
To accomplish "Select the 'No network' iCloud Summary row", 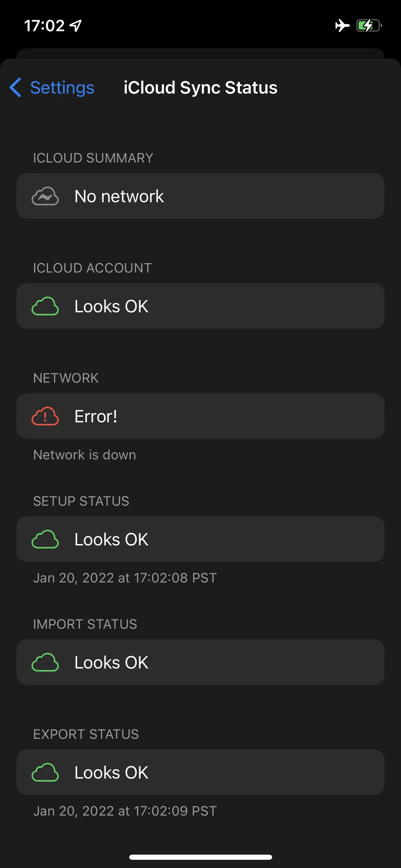I will [200, 196].
